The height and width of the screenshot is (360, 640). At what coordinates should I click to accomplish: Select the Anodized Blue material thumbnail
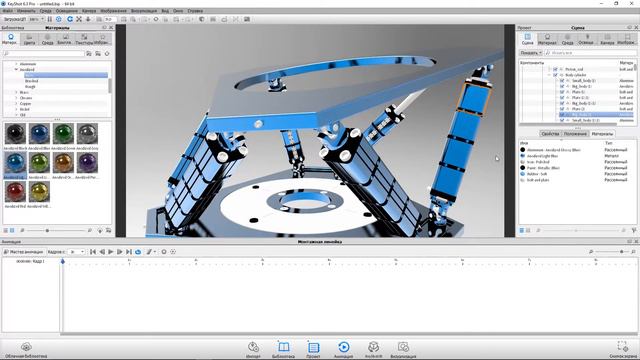click(39, 133)
